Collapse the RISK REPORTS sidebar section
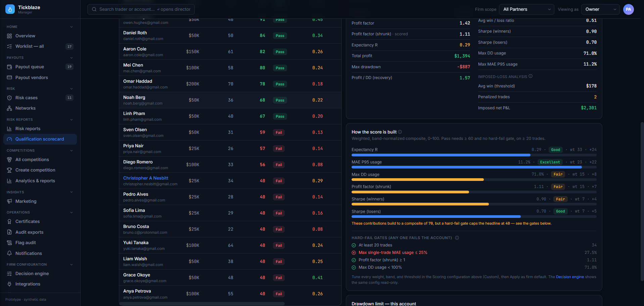This screenshot has height=306, width=644. pos(72,120)
